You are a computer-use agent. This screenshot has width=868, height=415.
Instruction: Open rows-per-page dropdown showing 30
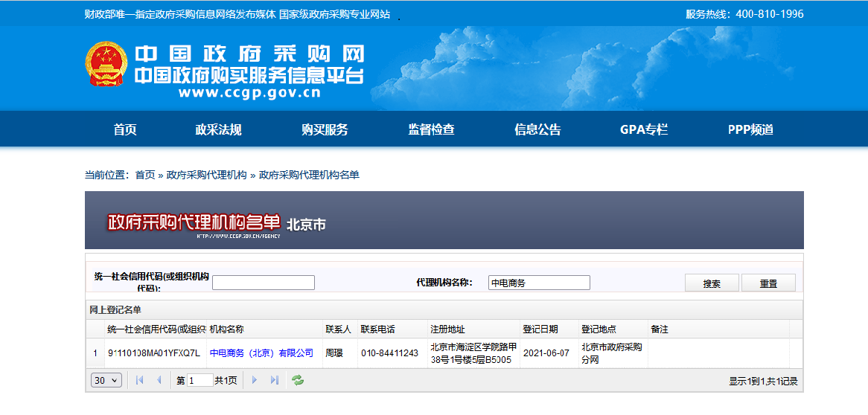106,380
